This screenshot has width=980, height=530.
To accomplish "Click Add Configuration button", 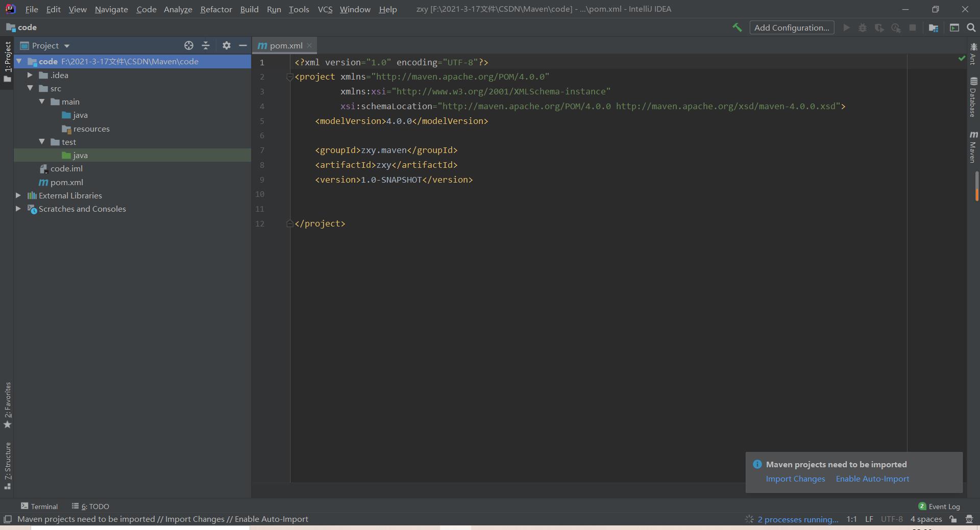I will pyautogui.click(x=792, y=28).
